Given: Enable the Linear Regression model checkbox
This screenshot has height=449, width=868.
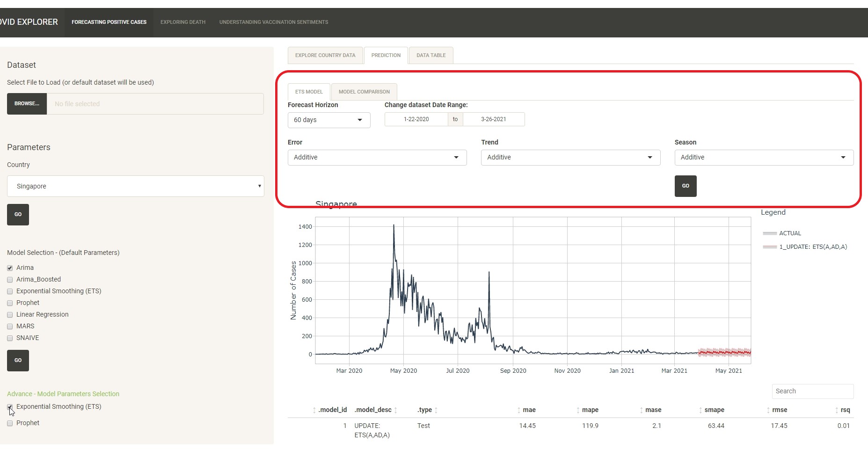Looking at the screenshot, I should [10, 315].
